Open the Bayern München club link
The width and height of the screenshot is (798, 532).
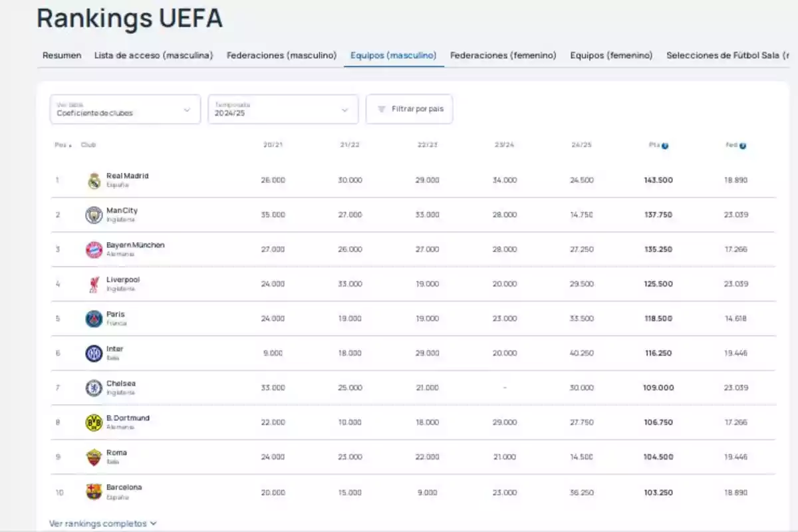coord(136,245)
